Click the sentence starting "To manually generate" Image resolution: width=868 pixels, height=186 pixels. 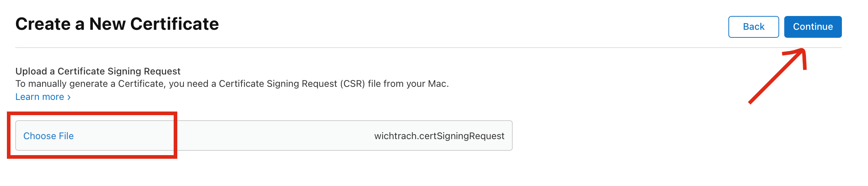[x=232, y=84]
